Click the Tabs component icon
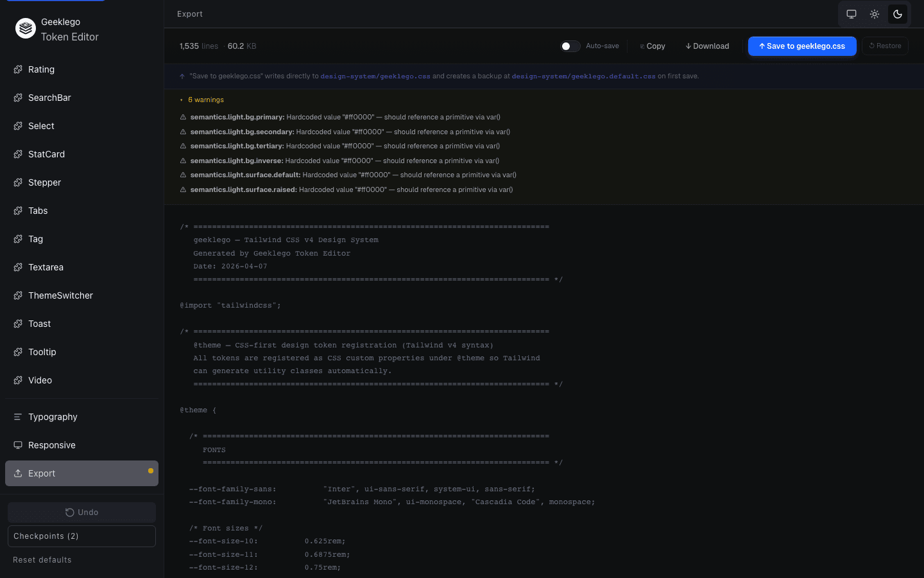This screenshot has height=578, width=924. tap(18, 211)
